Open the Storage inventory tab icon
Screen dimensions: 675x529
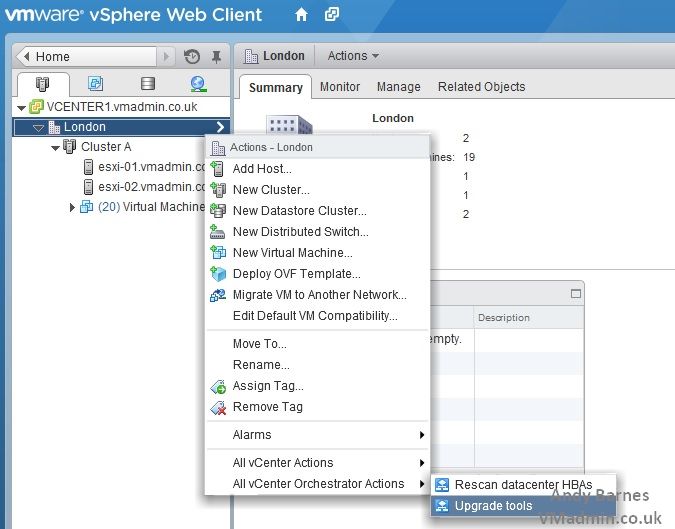pos(148,84)
